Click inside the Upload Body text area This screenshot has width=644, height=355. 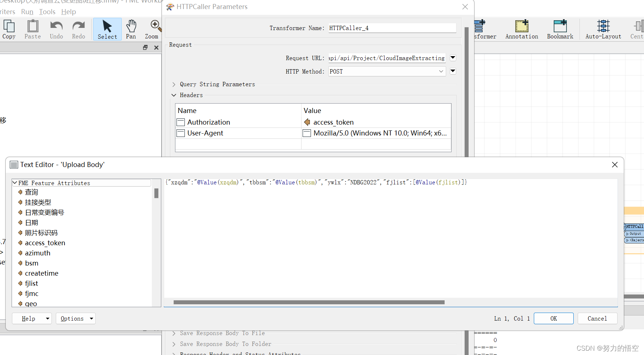(391, 239)
